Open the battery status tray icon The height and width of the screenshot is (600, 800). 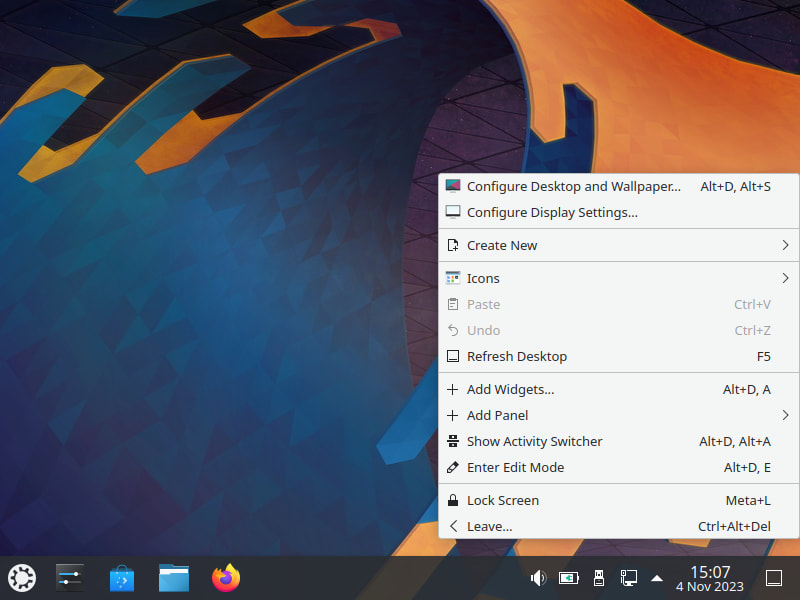coord(568,578)
